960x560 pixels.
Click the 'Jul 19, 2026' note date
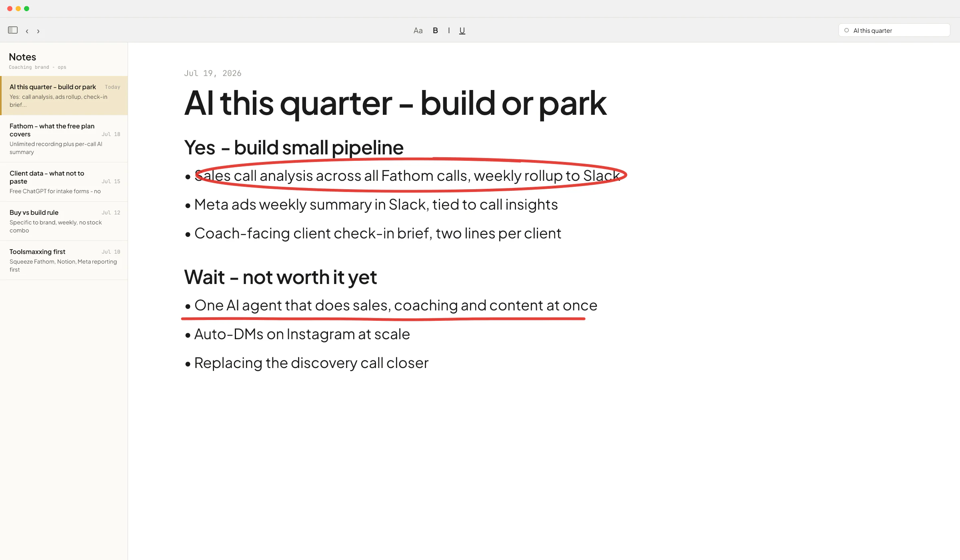pos(213,73)
